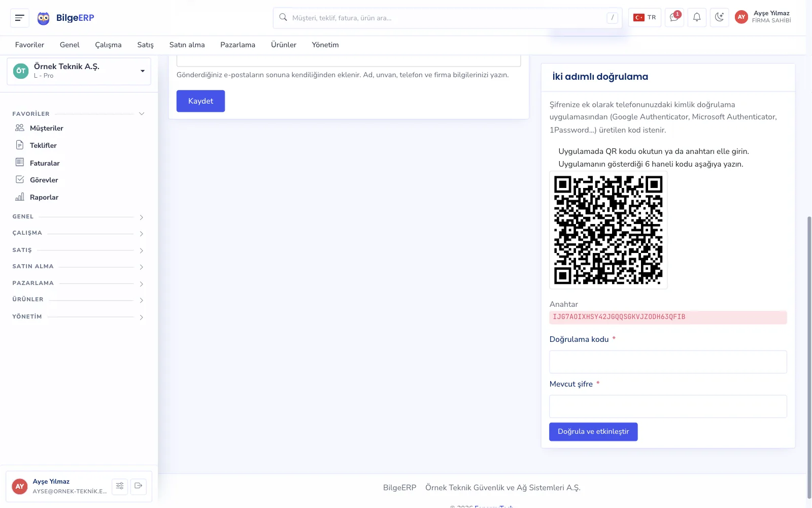Click the search magnifier icon

pos(283,17)
